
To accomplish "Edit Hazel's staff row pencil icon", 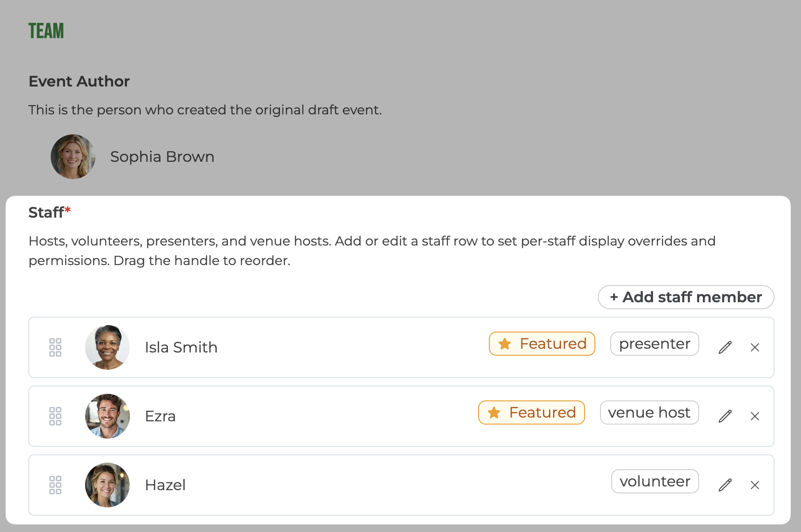I will tap(725, 485).
